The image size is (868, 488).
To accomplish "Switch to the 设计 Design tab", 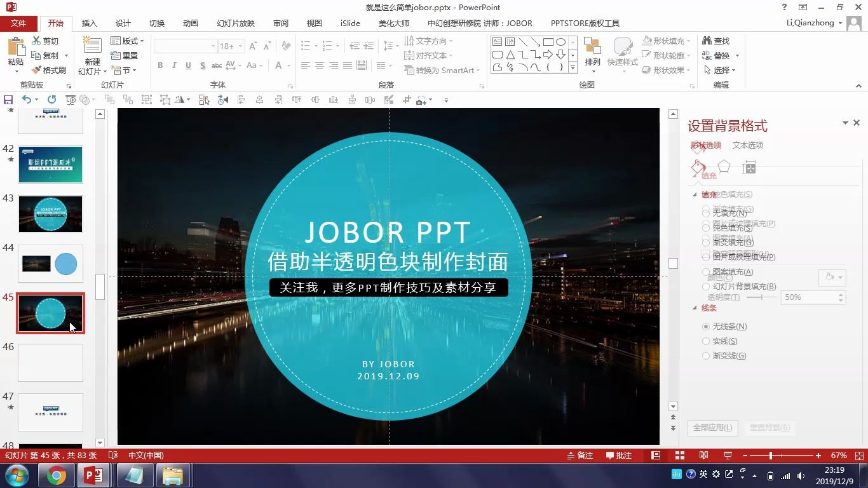I will (x=123, y=23).
